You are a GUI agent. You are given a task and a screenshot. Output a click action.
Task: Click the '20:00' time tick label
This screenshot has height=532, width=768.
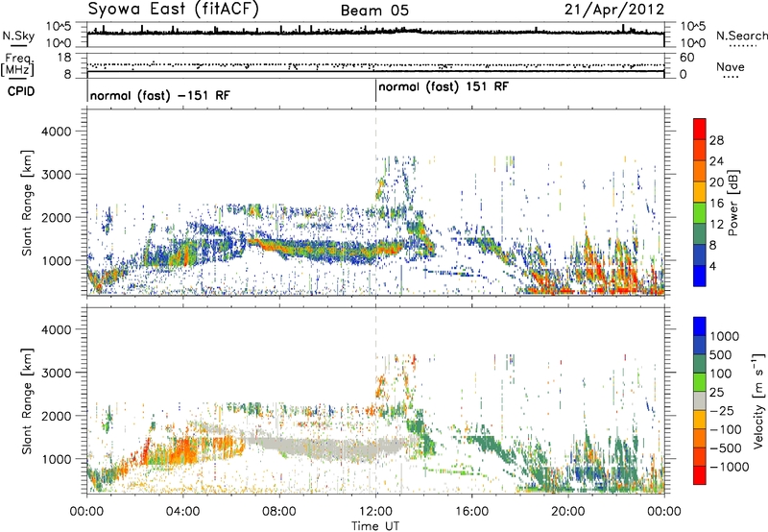[x=567, y=512]
